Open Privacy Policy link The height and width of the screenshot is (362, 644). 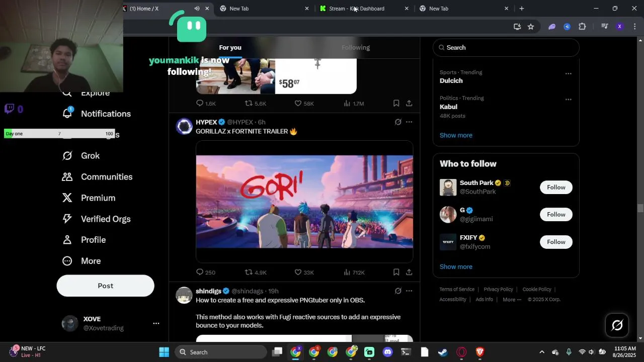(x=498, y=290)
